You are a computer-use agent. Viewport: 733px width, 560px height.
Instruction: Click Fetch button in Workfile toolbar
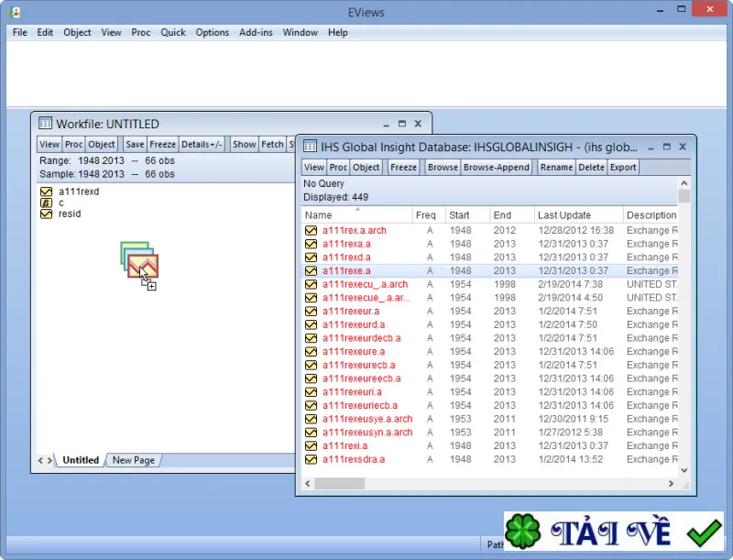(x=272, y=145)
